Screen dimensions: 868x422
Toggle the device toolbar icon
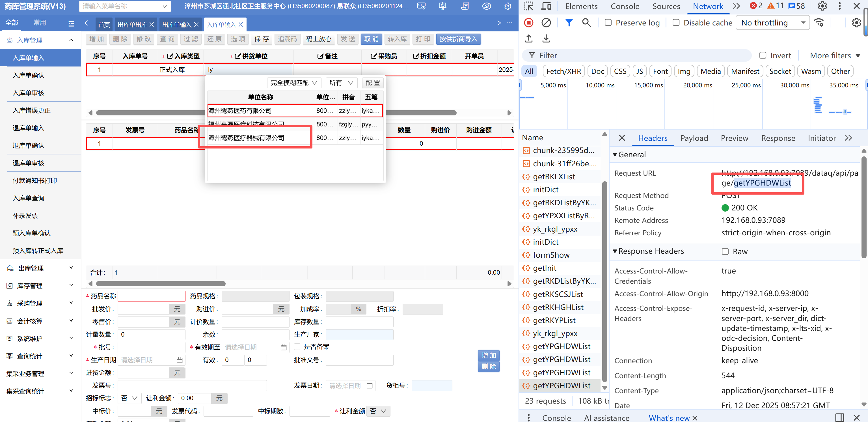pos(546,6)
